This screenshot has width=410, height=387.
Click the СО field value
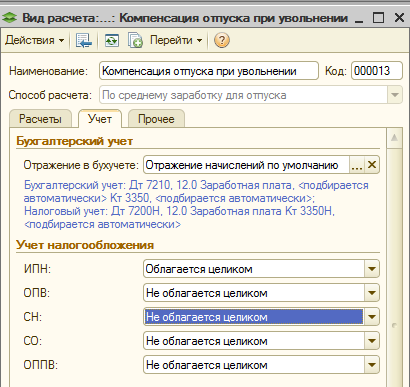click(x=254, y=341)
